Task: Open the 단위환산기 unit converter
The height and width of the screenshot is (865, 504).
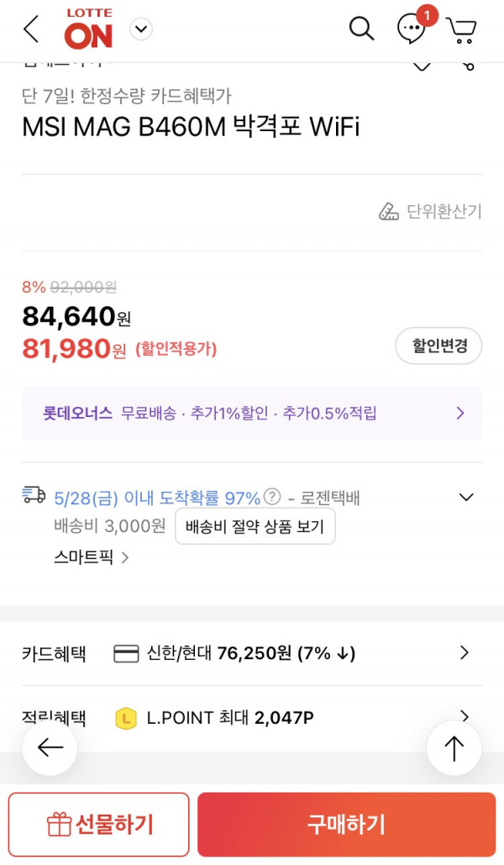Action: pyautogui.click(x=430, y=211)
